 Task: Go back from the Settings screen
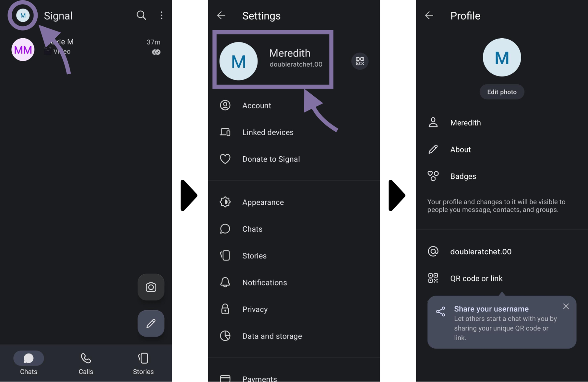coord(221,15)
